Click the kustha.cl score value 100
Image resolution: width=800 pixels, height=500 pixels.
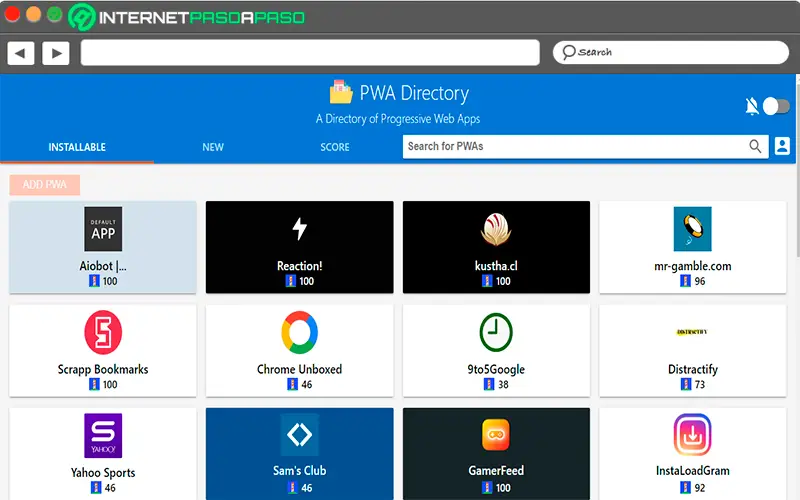pyautogui.click(x=503, y=281)
